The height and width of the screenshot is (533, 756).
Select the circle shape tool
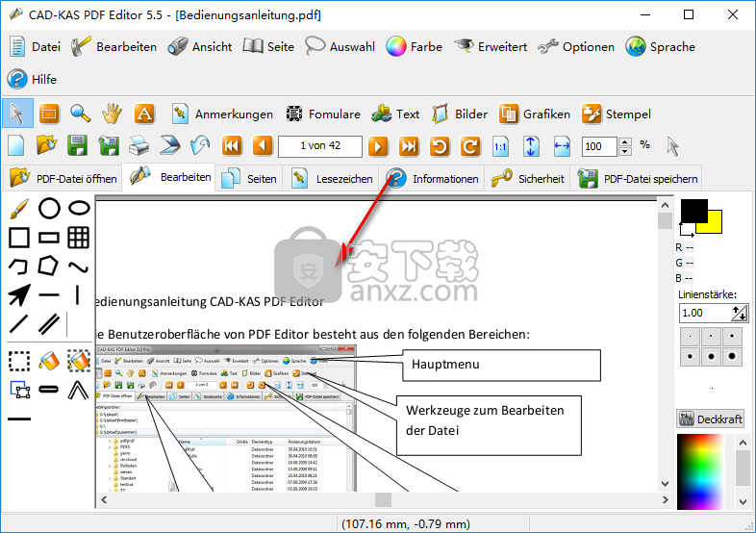point(49,208)
